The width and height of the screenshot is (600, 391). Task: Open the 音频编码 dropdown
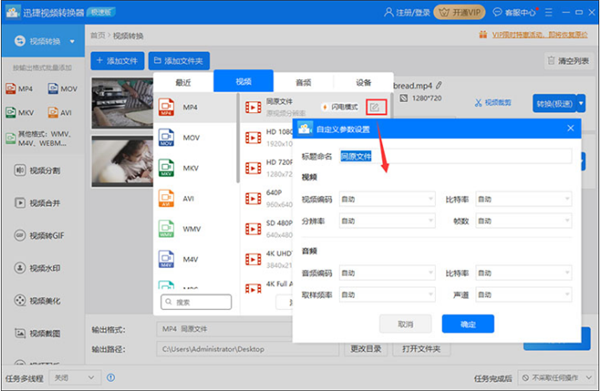coord(387,273)
